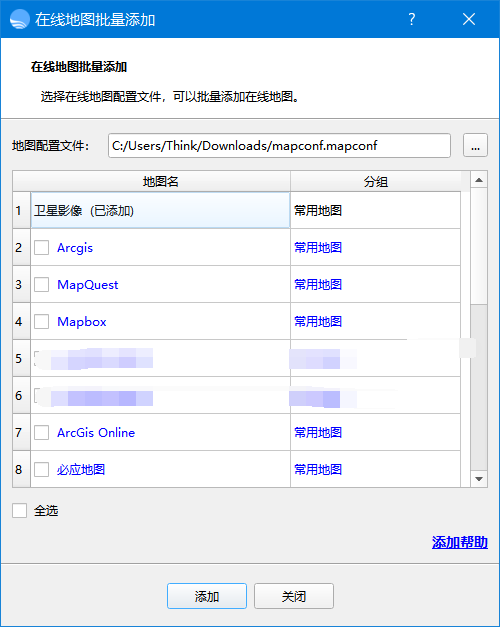Check the 必应地图 checkbox
500x627 pixels.
click(42, 469)
